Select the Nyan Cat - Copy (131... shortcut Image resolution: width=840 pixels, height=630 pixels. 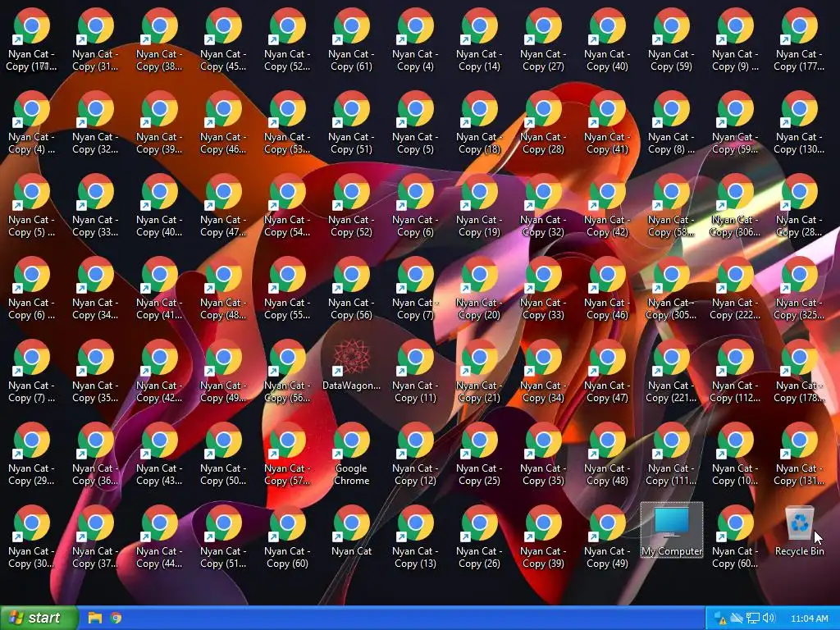(x=799, y=454)
